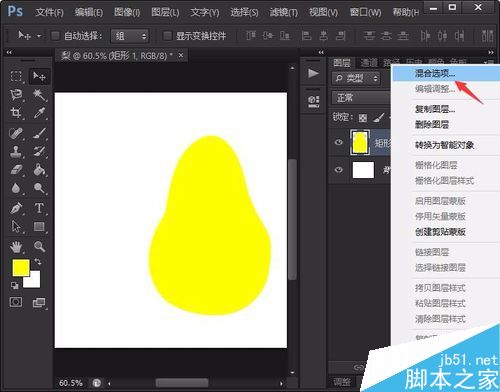Select the Healing Brush tool
The image size is (500, 392).
coord(16,134)
